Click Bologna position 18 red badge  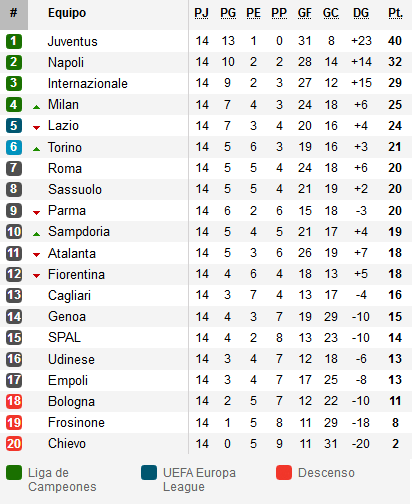tap(14, 401)
